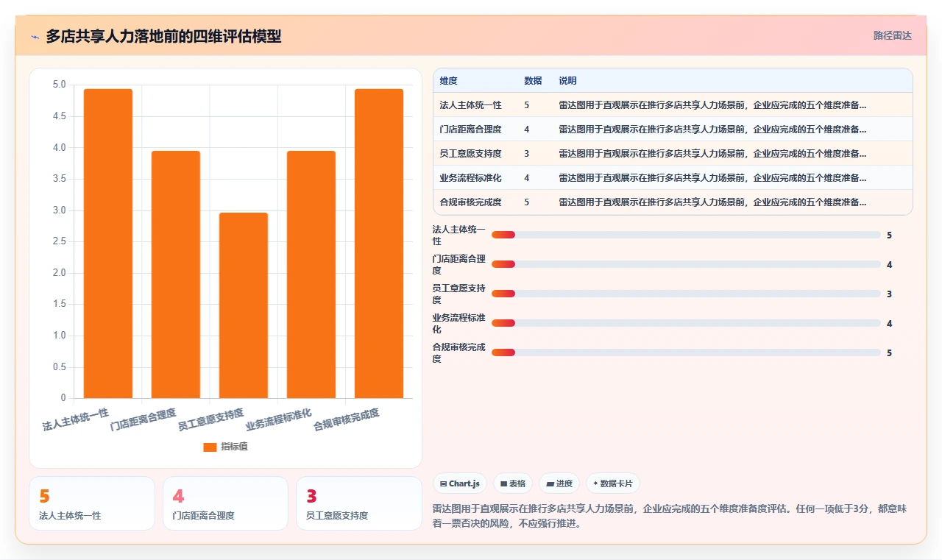Click the 合规审核完成度 bar in chart

[x=379, y=244]
